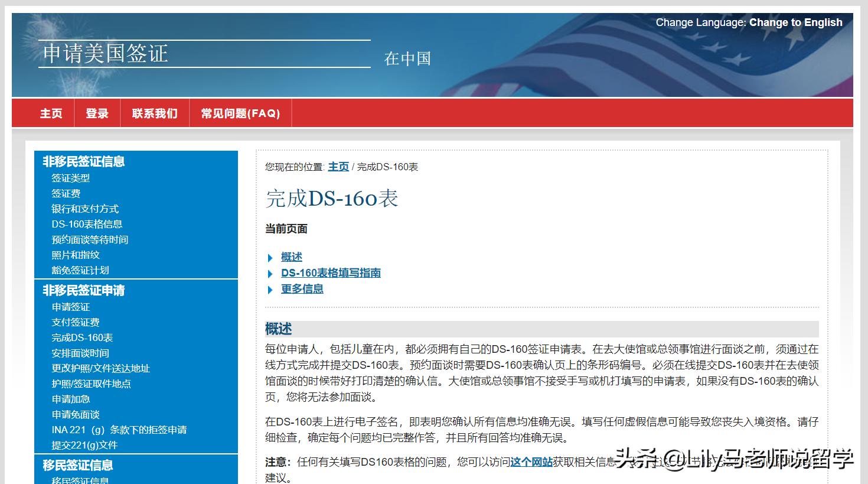This screenshot has width=868, height=484.
Task: Open the 主页 navigation item
Action: tap(51, 113)
